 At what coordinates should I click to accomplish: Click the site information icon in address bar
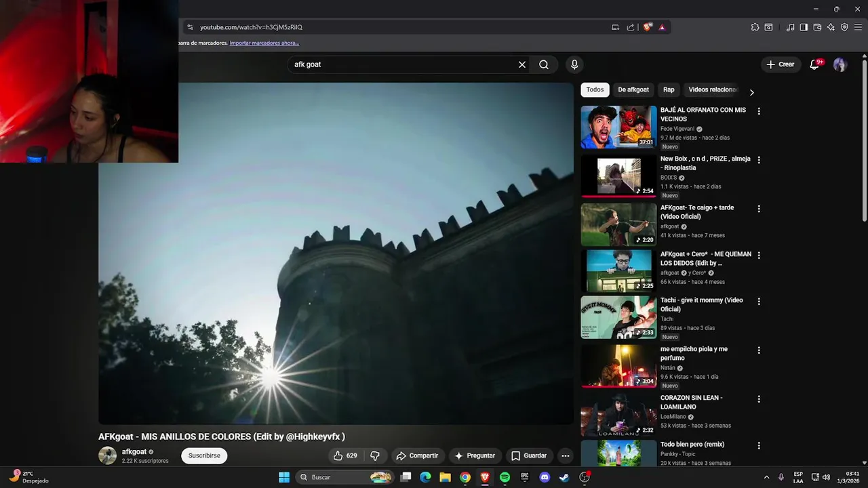[190, 27]
